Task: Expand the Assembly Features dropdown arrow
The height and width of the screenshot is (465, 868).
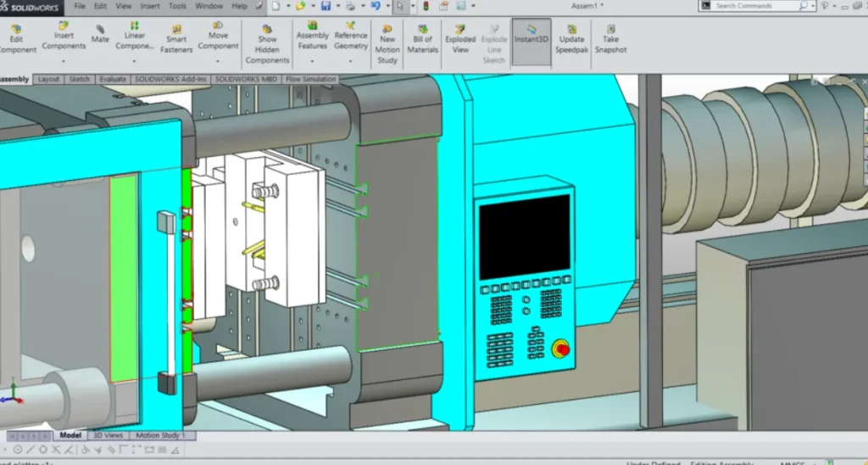Action: coord(312,61)
